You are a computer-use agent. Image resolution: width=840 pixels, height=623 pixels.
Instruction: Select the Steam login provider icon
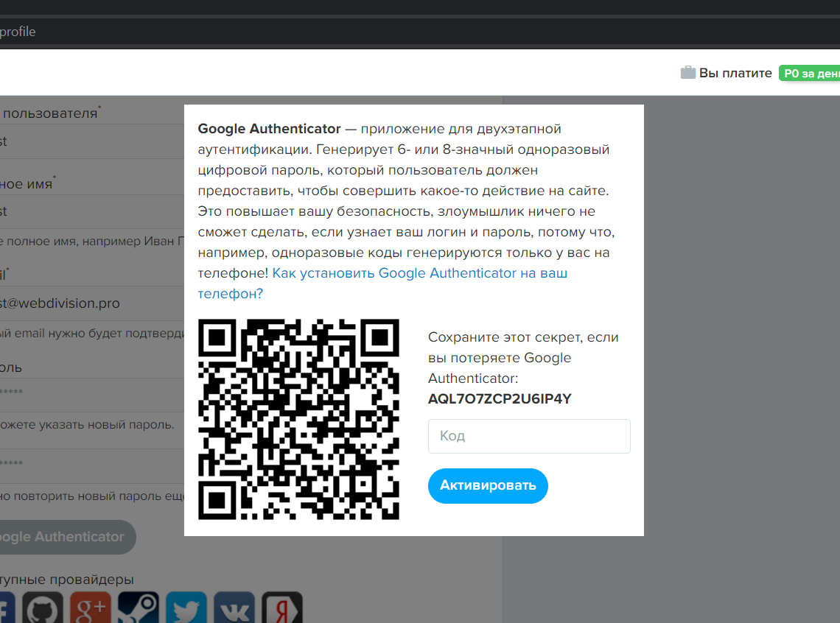[x=139, y=610]
